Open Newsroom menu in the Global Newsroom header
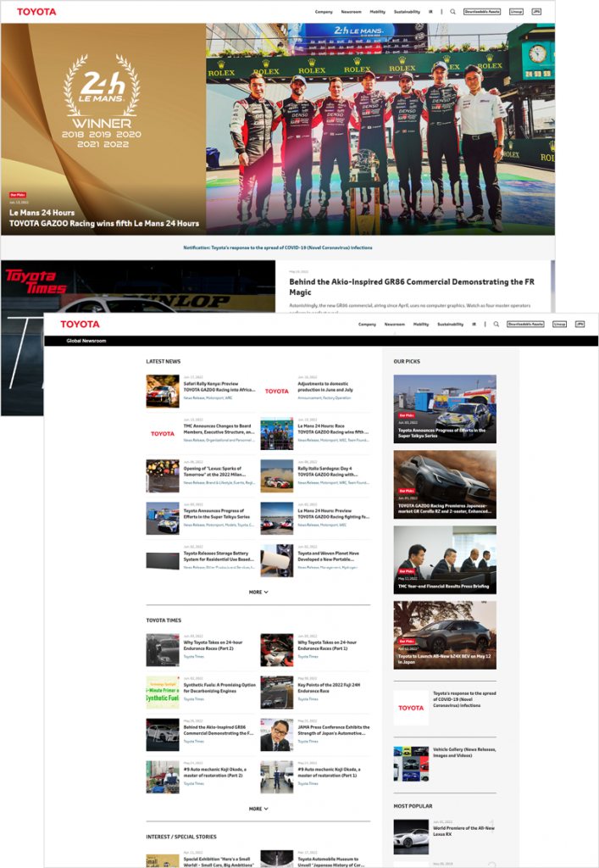This screenshot has height=868, width=599. pos(395,325)
